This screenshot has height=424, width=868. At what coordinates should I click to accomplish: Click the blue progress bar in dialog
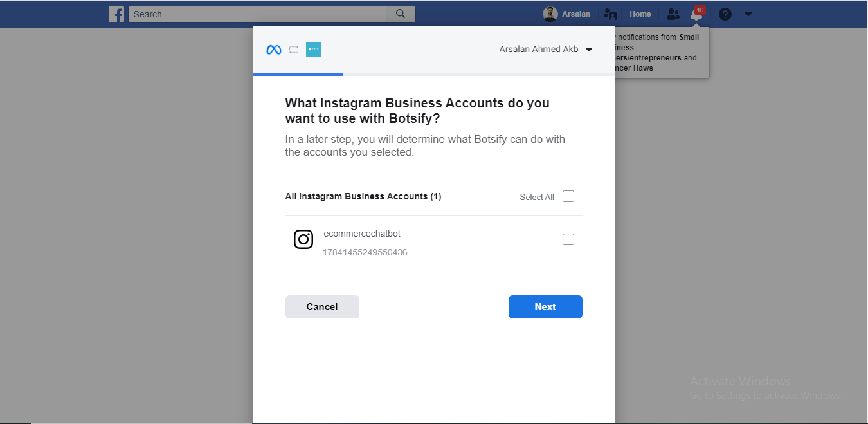(x=298, y=75)
